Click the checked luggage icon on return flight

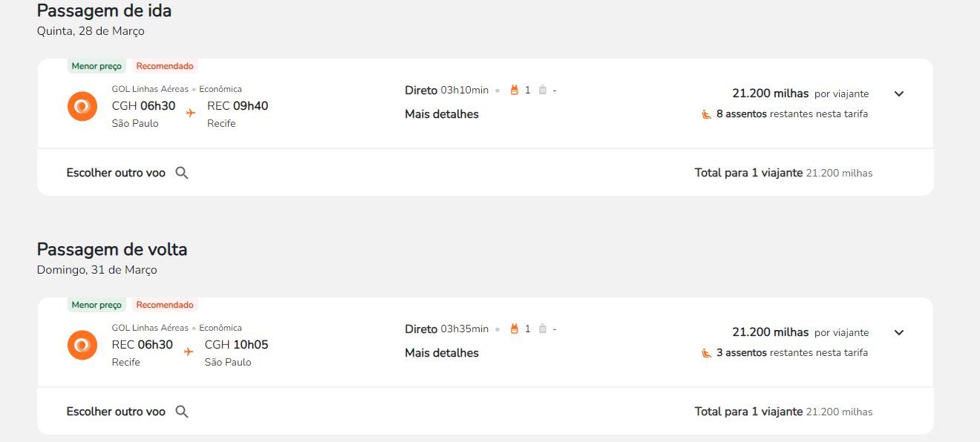tap(543, 329)
